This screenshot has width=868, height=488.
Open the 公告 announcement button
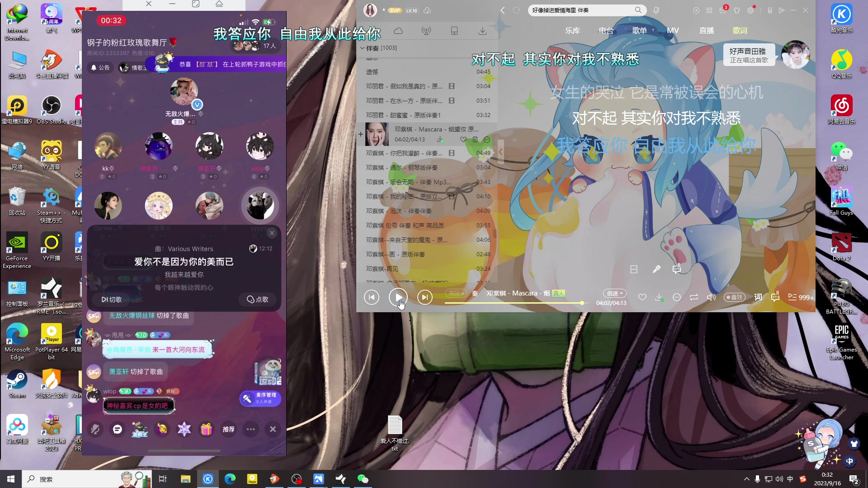point(100,67)
